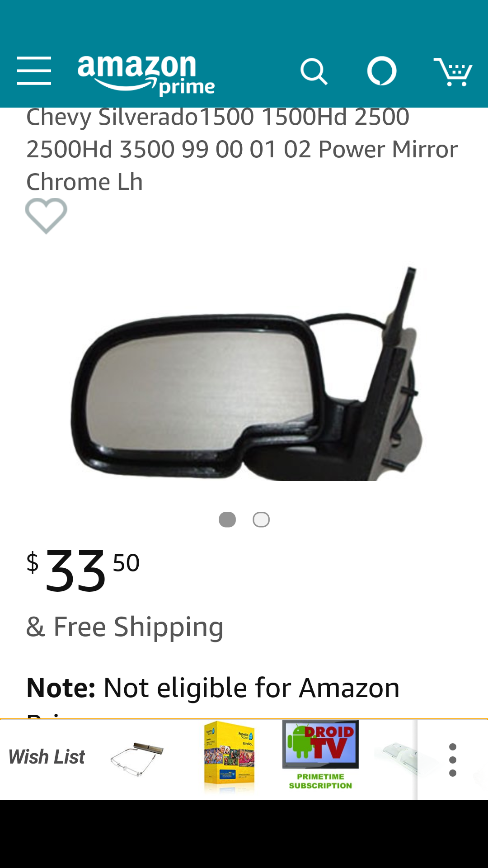Open the shopping cart
Screen dimensions: 488x868
coord(453,71)
